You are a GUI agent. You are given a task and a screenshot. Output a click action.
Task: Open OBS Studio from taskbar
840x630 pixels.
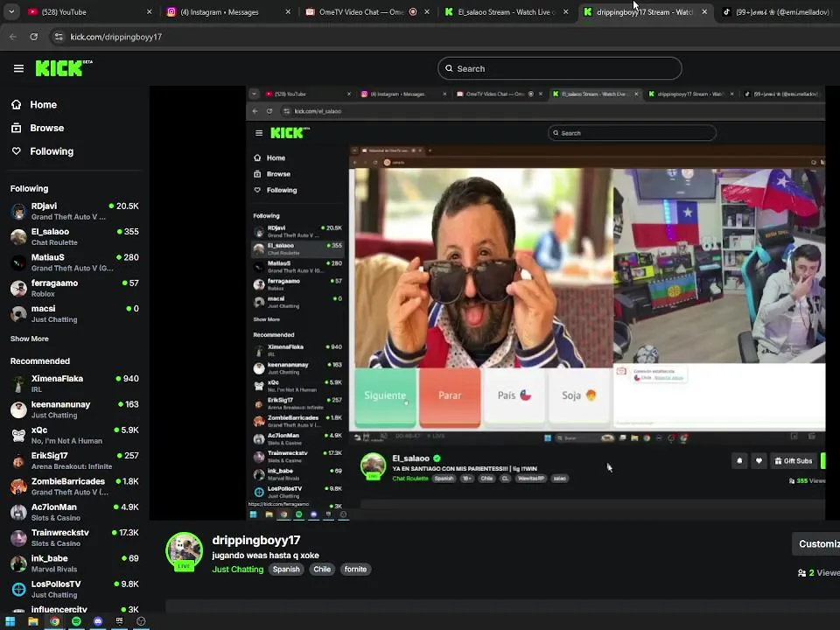pyautogui.click(x=141, y=621)
